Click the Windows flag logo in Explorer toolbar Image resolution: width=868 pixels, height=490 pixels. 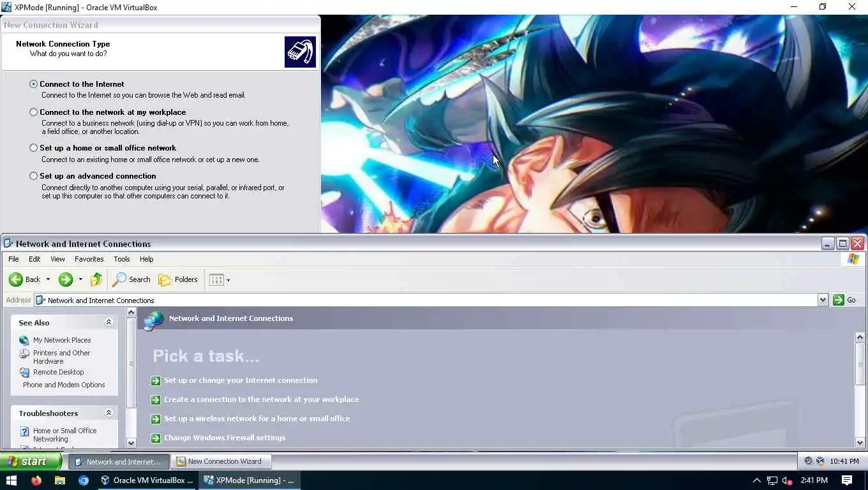(x=853, y=259)
